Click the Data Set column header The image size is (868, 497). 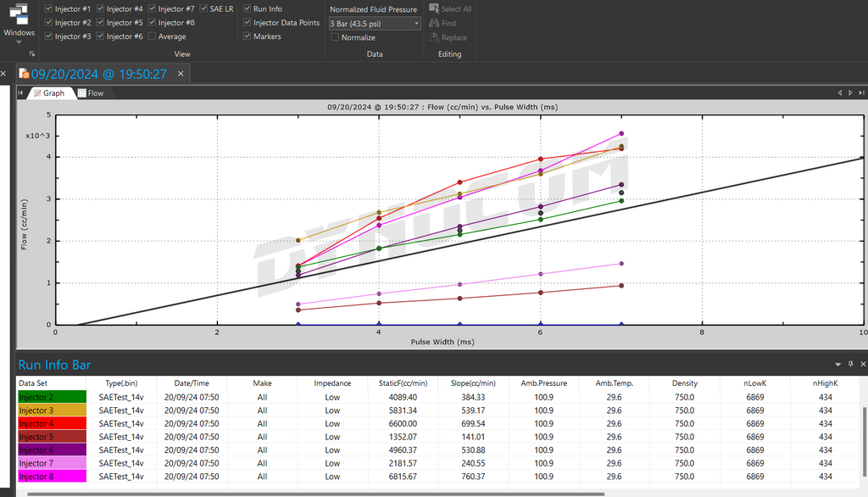pos(52,383)
